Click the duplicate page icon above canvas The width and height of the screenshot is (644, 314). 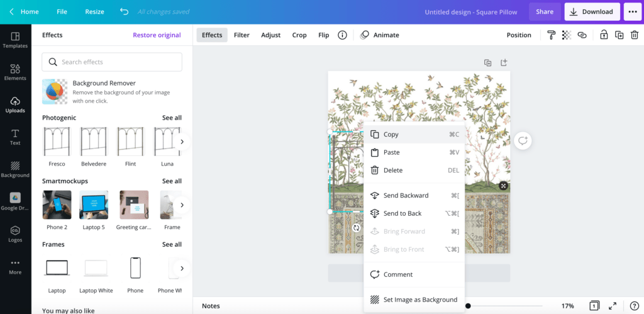click(487, 63)
